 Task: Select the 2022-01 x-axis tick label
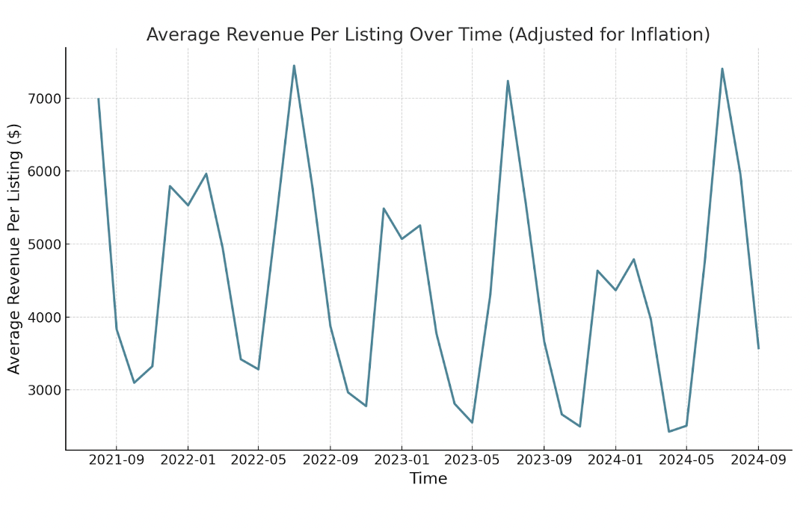188,460
